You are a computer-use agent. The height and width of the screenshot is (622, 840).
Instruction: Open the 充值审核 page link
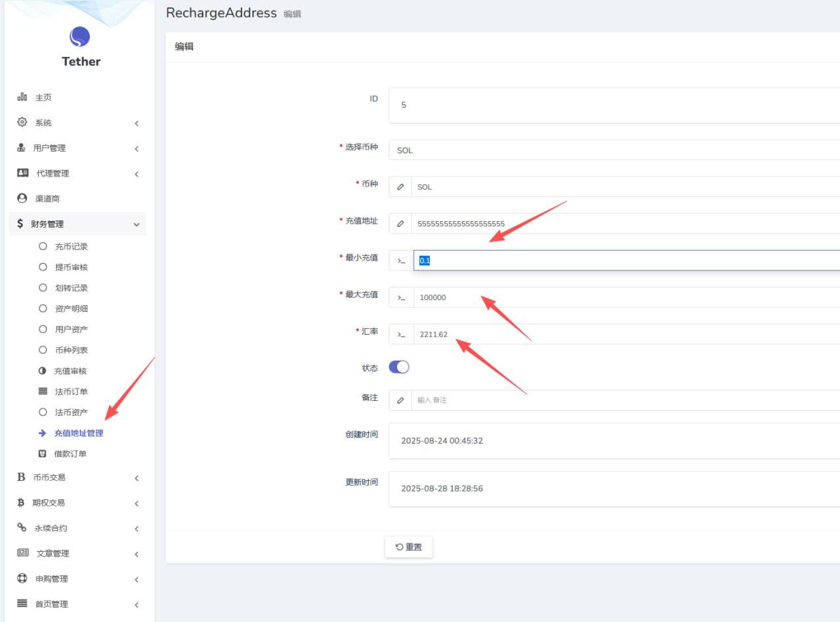tap(70, 371)
